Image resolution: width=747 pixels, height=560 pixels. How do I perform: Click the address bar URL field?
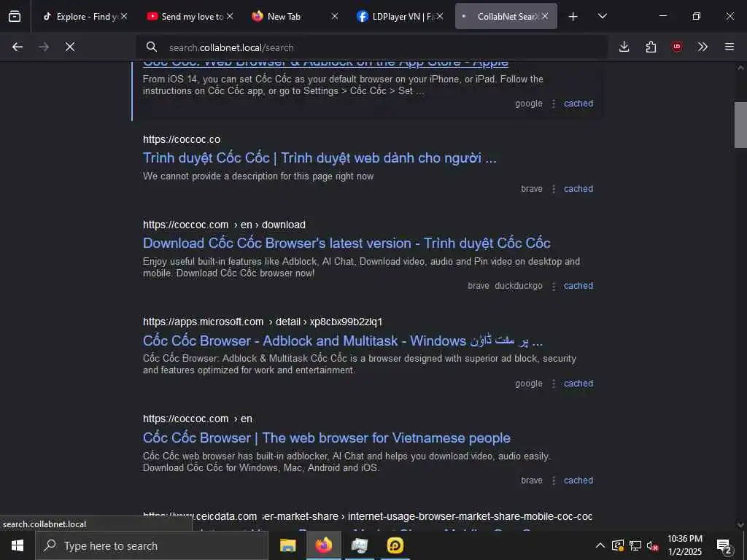tap(371, 47)
